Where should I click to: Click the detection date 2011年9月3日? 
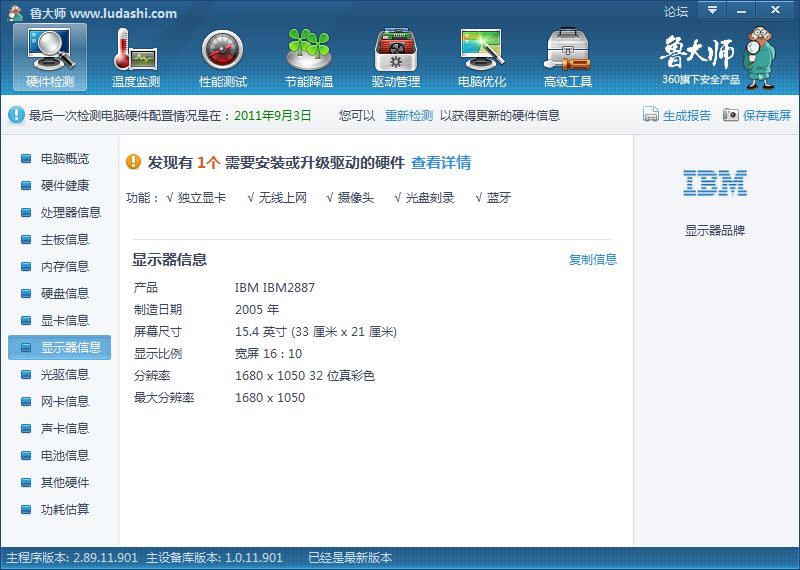pos(272,115)
